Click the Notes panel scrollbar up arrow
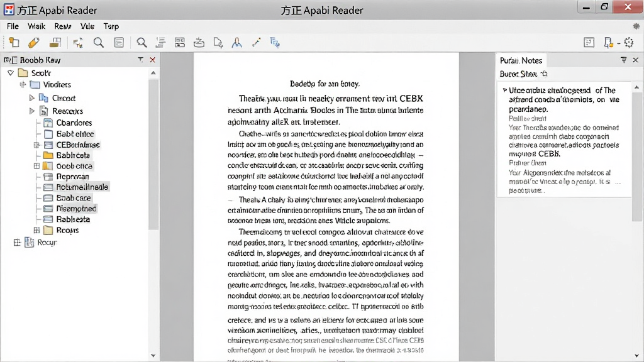Image resolution: width=644 pixels, height=362 pixels. coord(636,87)
